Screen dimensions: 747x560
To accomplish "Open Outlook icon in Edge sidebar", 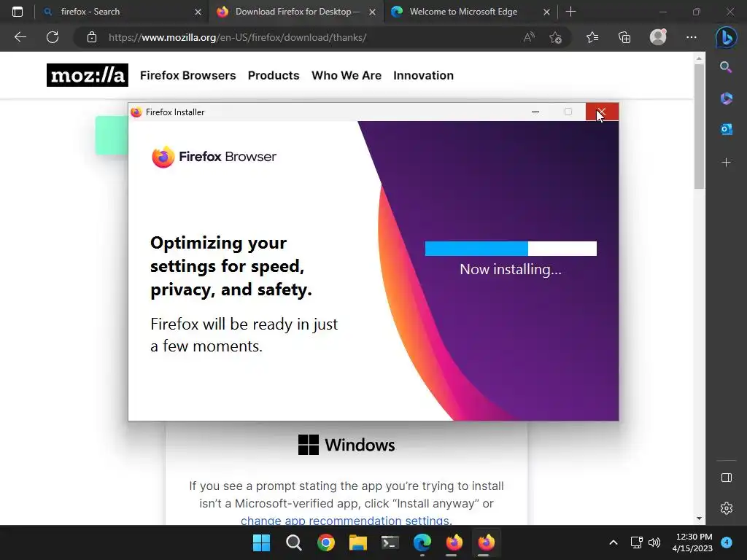I will (x=726, y=129).
